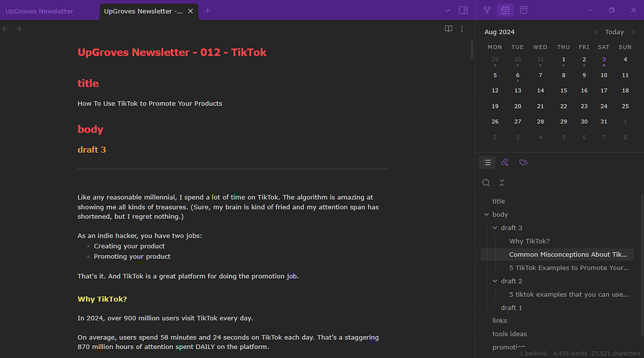Select August 1 in calendar
Viewport: 644px width, 358px height.
[x=563, y=59]
